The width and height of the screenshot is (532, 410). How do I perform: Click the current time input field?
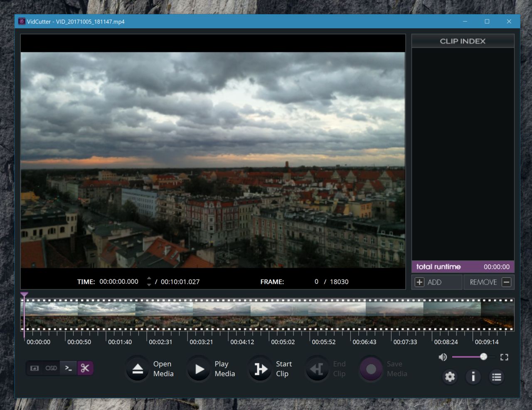pos(119,282)
